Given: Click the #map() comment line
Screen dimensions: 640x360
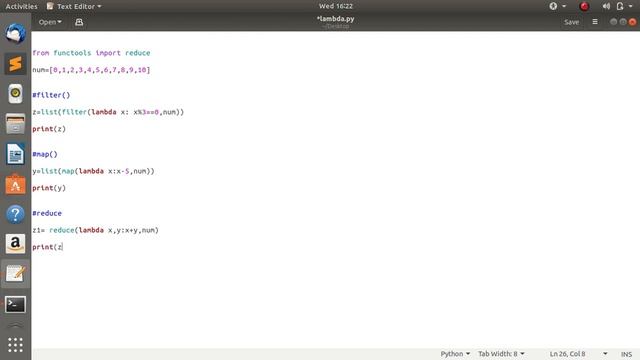Looking at the screenshot, I should click(x=45, y=154).
